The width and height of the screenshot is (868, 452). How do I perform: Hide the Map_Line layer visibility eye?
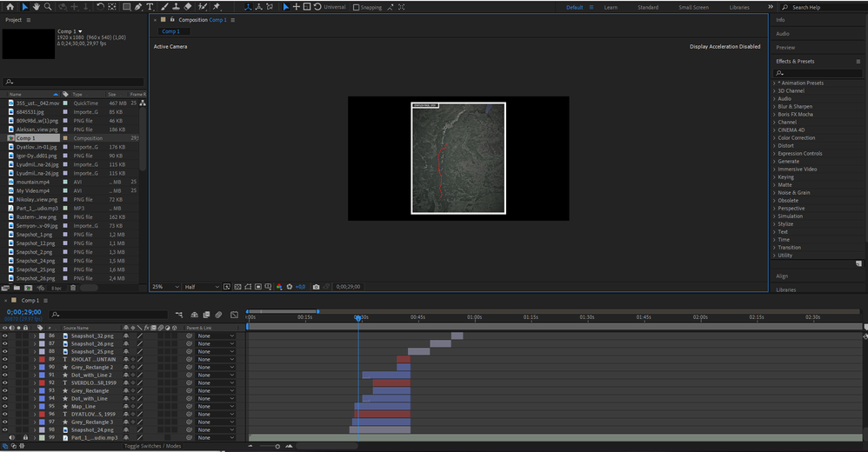5,406
